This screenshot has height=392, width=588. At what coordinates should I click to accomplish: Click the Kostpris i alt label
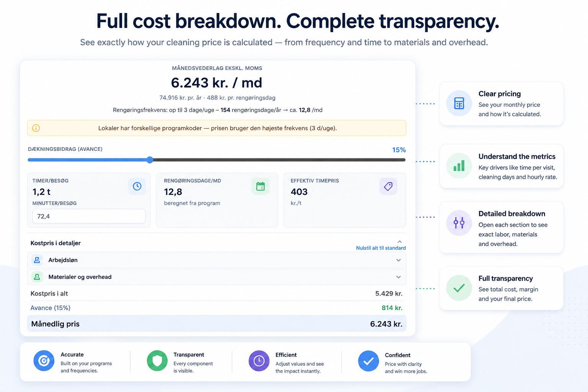click(49, 294)
